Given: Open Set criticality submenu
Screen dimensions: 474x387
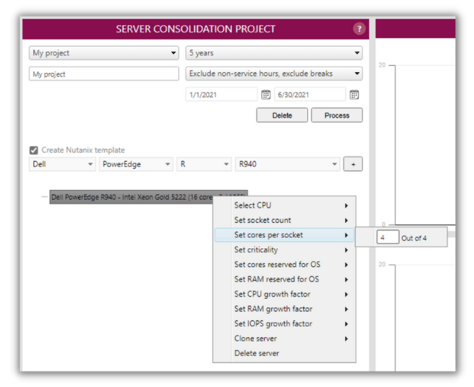Looking at the screenshot, I should [284, 250].
